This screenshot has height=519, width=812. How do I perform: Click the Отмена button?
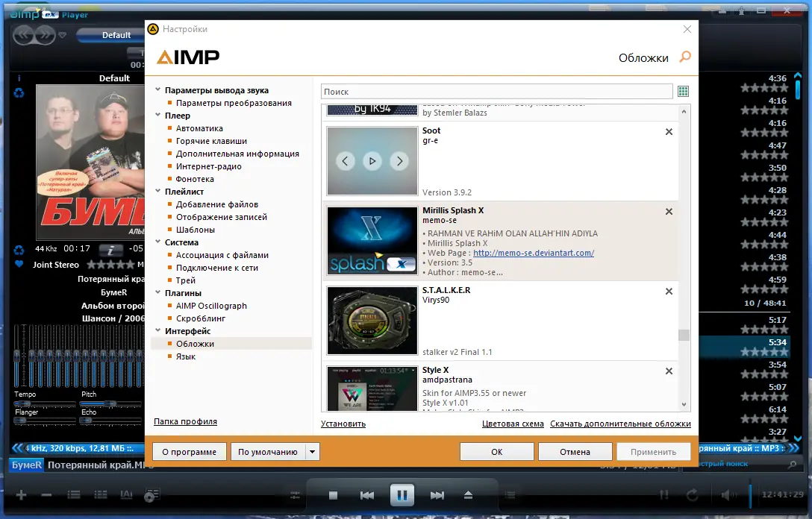click(x=575, y=452)
